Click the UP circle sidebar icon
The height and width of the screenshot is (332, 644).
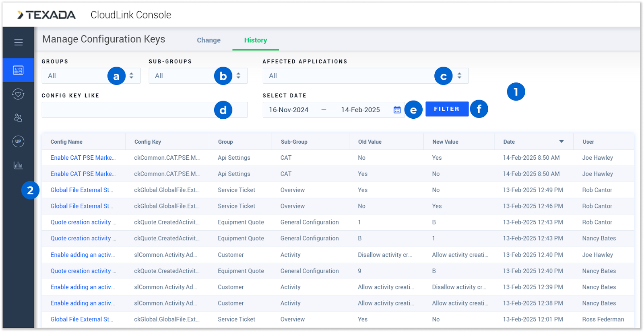pos(19,141)
